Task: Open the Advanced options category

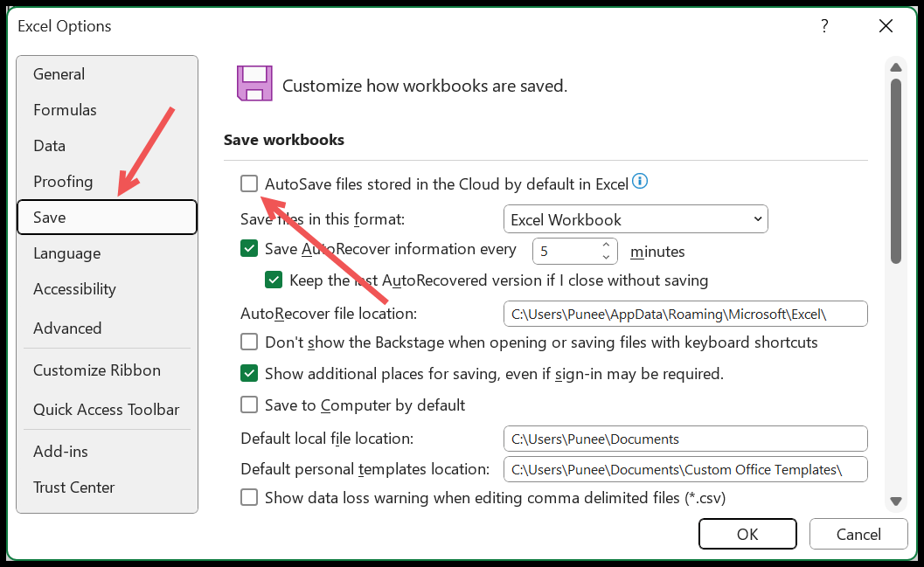Action: coord(67,328)
